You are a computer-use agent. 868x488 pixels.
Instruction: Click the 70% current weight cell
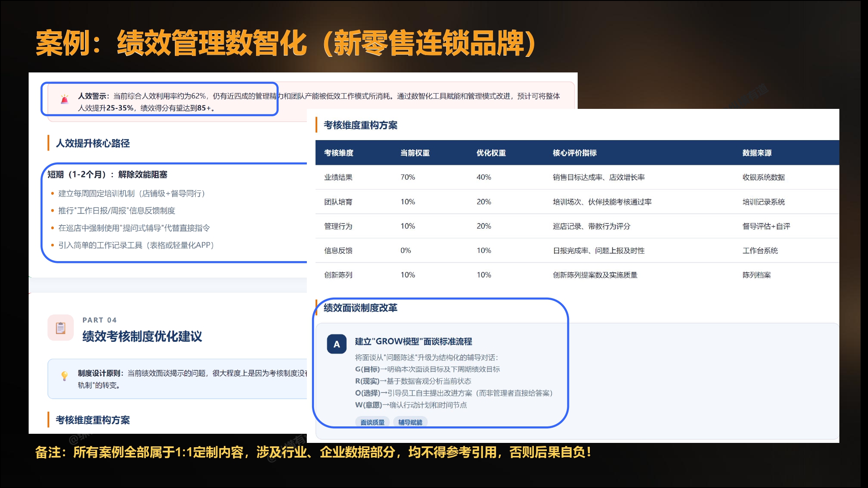pyautogui.click(x=408, y=177)
